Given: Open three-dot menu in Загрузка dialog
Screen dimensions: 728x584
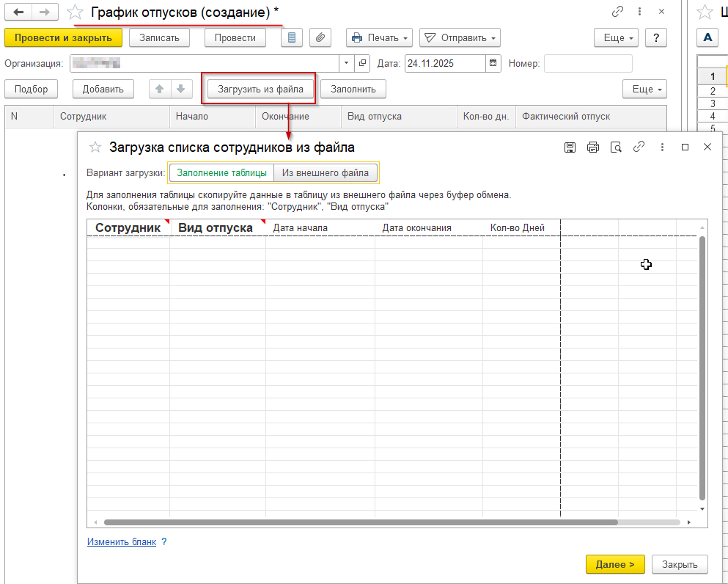Looking at the screenshot, I should click(662, 147).
